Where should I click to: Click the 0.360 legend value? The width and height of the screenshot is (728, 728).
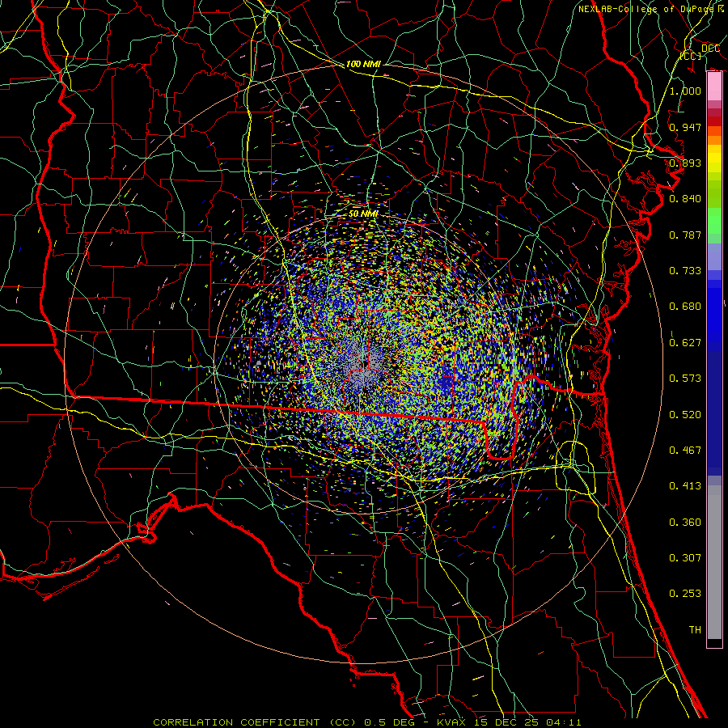point(685,523)
